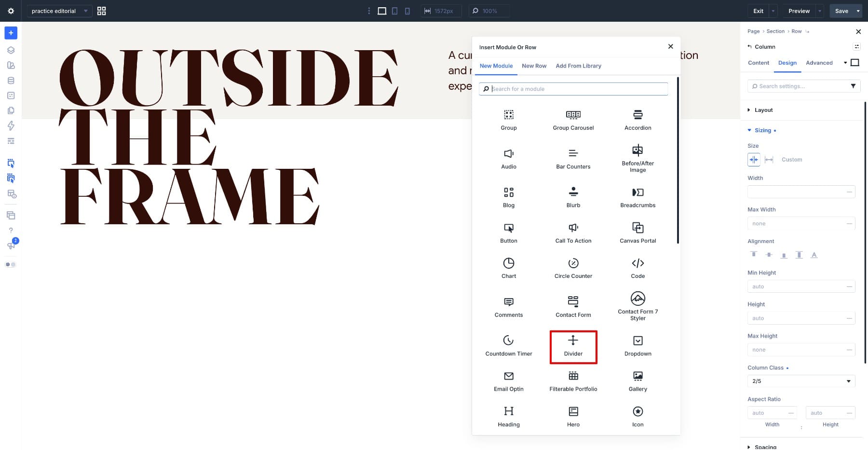Image resolution: width=868 pixels, height=450 pixels.
Task: Add the Breadcrumbs module
Action: pos(637,197)
